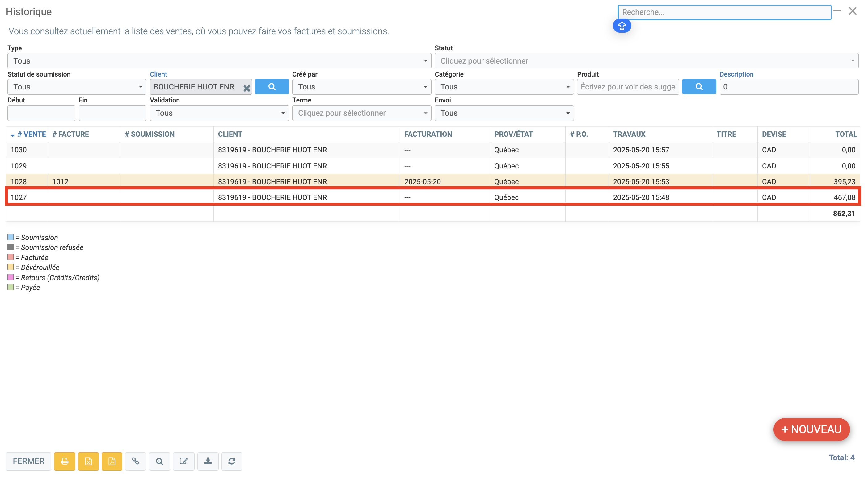868x477 pixels.
Task: Export list to Excel file
Action: point(88,461)
